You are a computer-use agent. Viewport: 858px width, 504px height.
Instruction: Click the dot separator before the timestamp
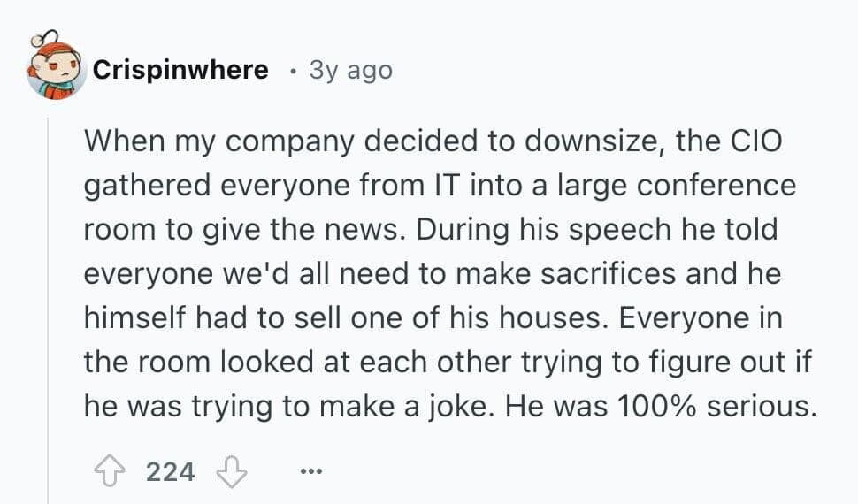(292, 71)
